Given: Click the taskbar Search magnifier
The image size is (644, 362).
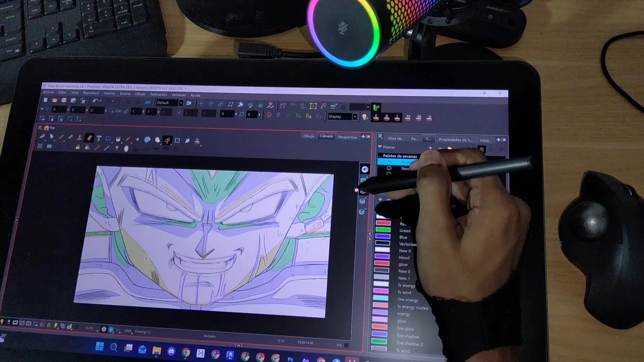Looking at the screenshot, I should (114, 347).
